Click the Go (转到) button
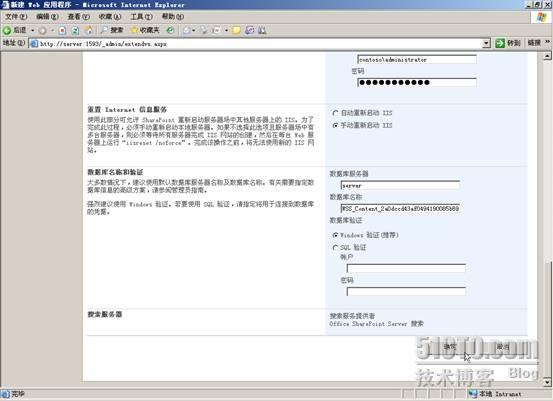The image size is (553, 401). tap(508, 43)
